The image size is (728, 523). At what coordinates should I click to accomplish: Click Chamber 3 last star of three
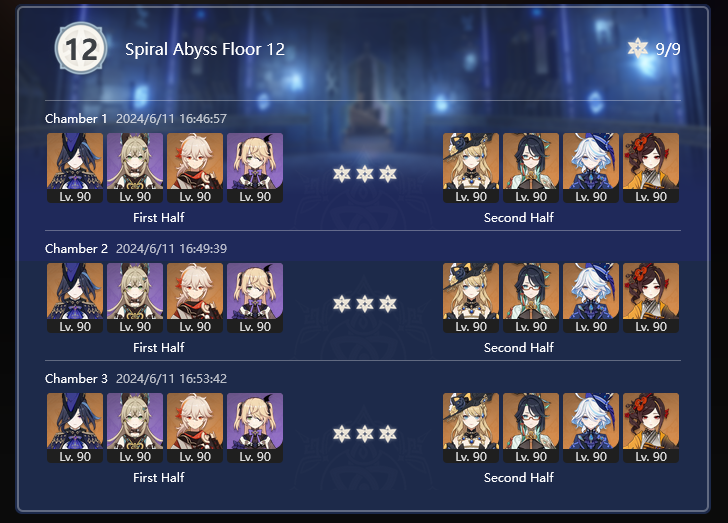pos(388,434)
